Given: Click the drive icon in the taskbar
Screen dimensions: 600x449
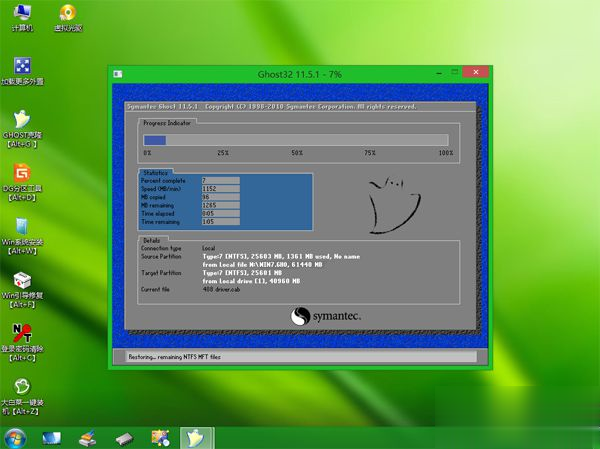Looking at the screenshot, I should [x=124, y=437].
